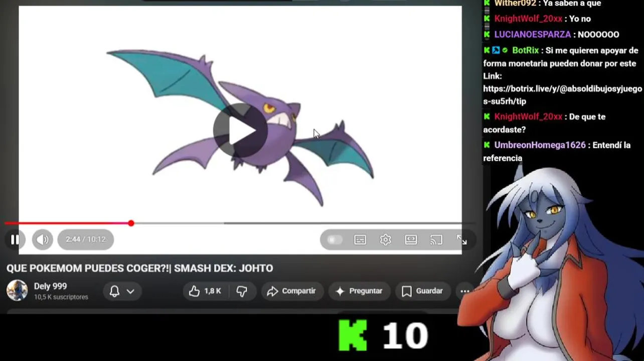Open the player settings gear
644x361 pixels.
click(386, 240)
